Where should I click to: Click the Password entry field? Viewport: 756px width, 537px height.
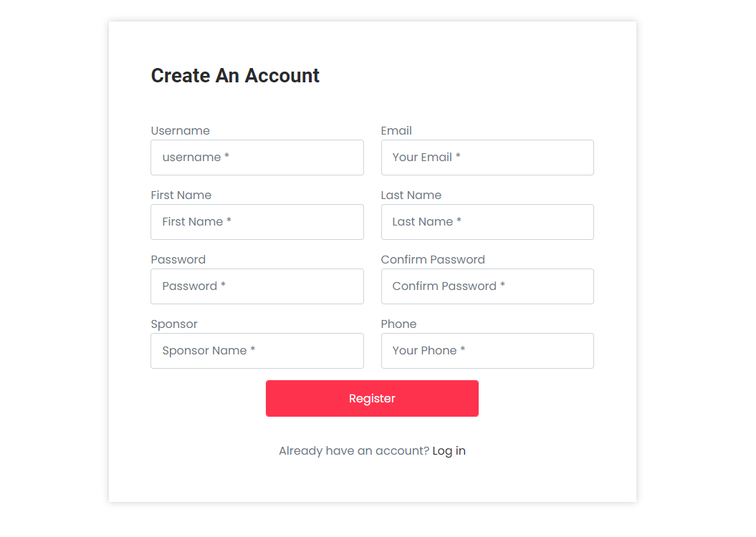point(257,286)
